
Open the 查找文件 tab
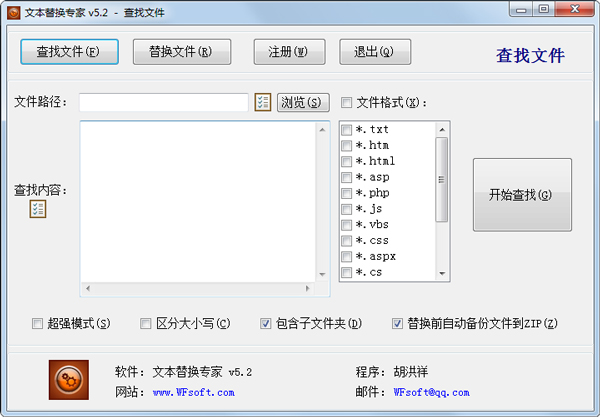click(69, 51)
